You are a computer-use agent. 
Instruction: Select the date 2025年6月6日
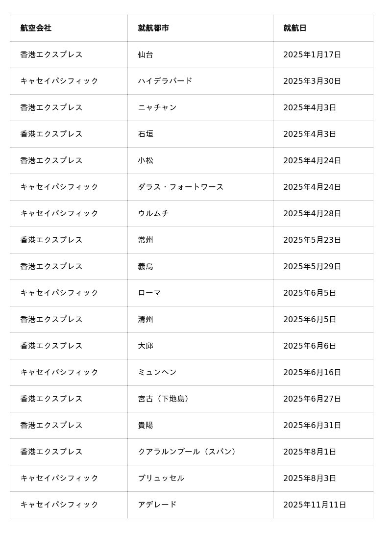coord(310,346)
